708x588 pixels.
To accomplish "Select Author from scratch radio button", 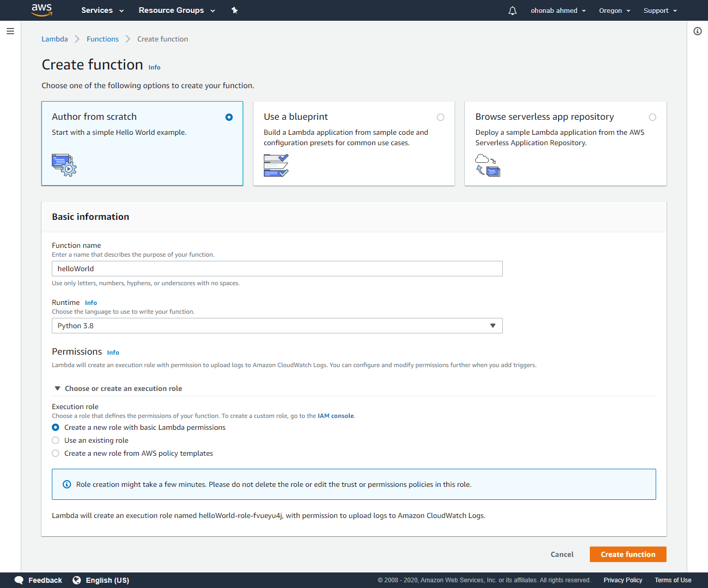I will 229,117.
